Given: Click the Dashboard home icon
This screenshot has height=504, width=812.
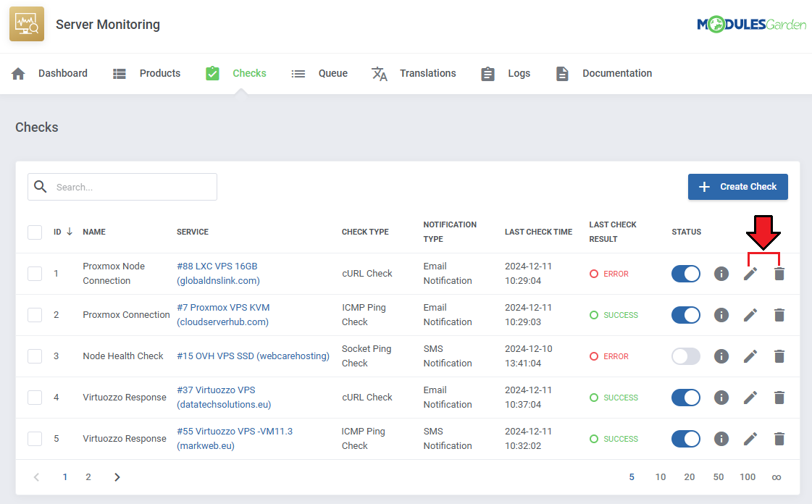Looking at the screenshot, I should [x=18, y=73].
